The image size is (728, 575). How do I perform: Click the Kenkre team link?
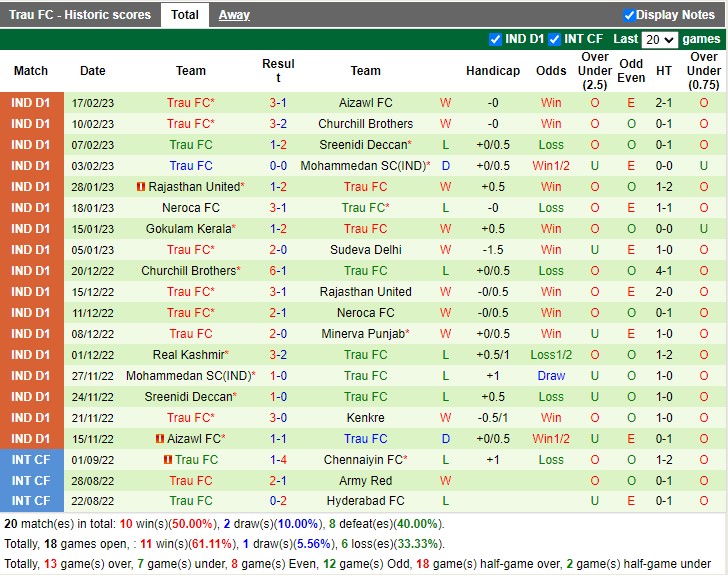(365, 418)
